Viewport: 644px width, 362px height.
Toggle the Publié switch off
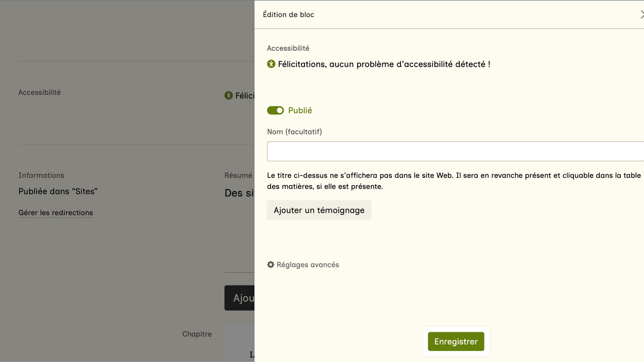click(x=275, y=111)
